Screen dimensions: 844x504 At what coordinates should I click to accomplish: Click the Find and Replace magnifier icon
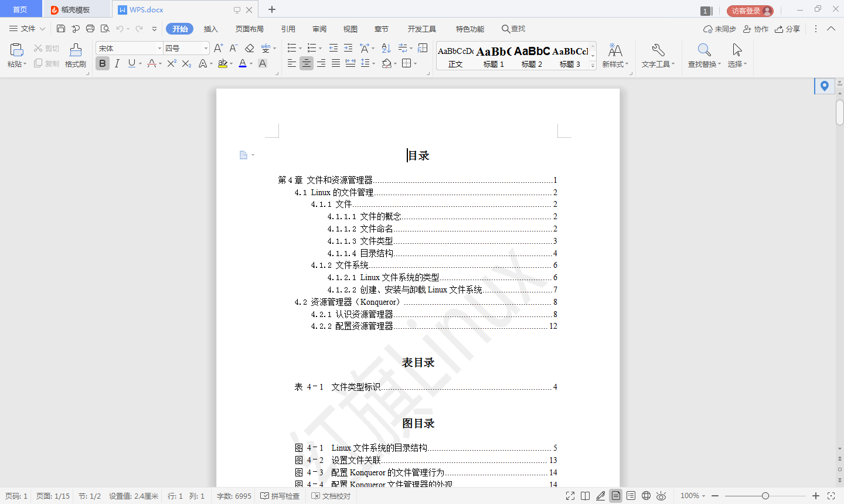(705, 50)
